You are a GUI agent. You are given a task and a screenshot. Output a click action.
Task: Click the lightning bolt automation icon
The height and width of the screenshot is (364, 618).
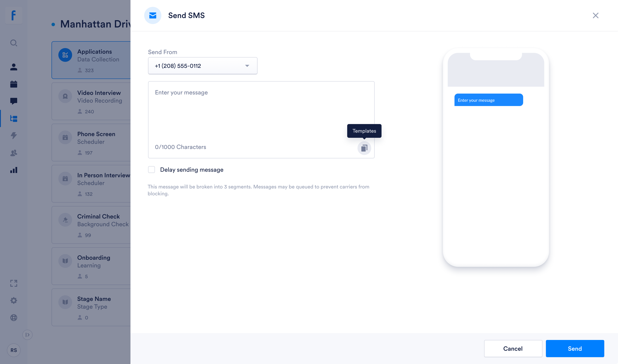pos(14,135)
